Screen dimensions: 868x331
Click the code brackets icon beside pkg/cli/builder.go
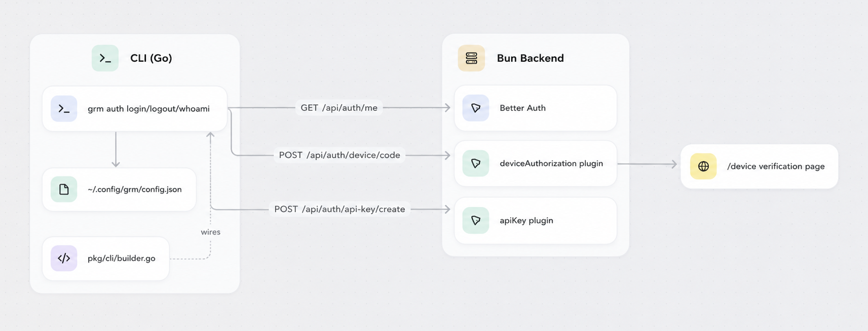coord(64,258)
